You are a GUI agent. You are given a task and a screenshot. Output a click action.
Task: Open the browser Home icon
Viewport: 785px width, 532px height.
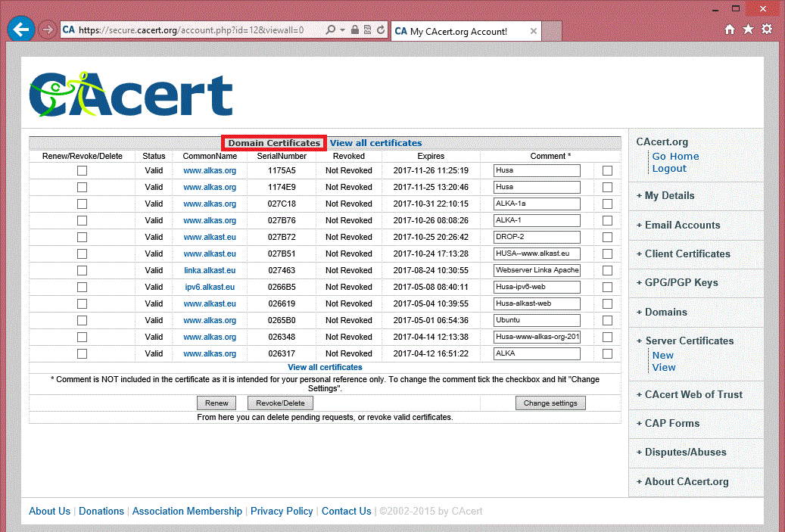tap(729, 30)
